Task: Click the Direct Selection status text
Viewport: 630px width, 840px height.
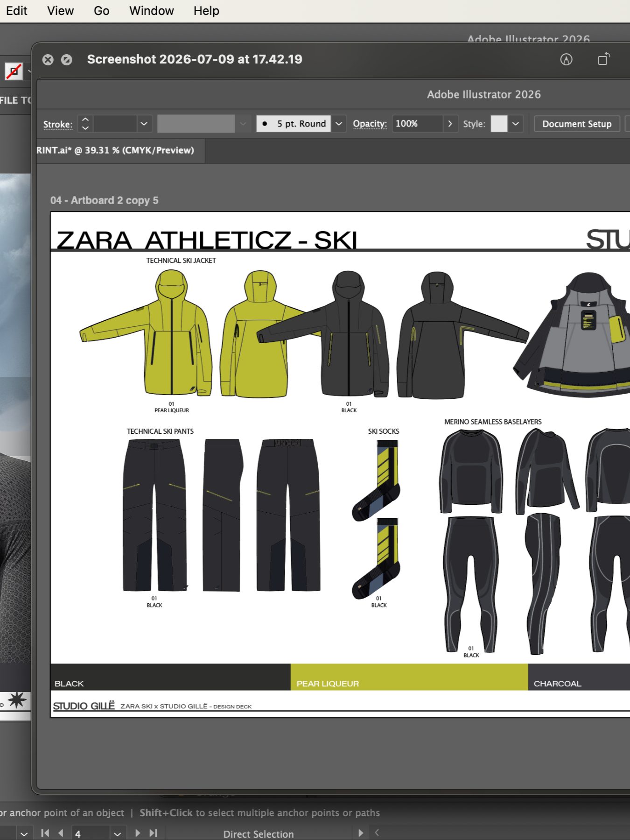Action: click(259, 834)
